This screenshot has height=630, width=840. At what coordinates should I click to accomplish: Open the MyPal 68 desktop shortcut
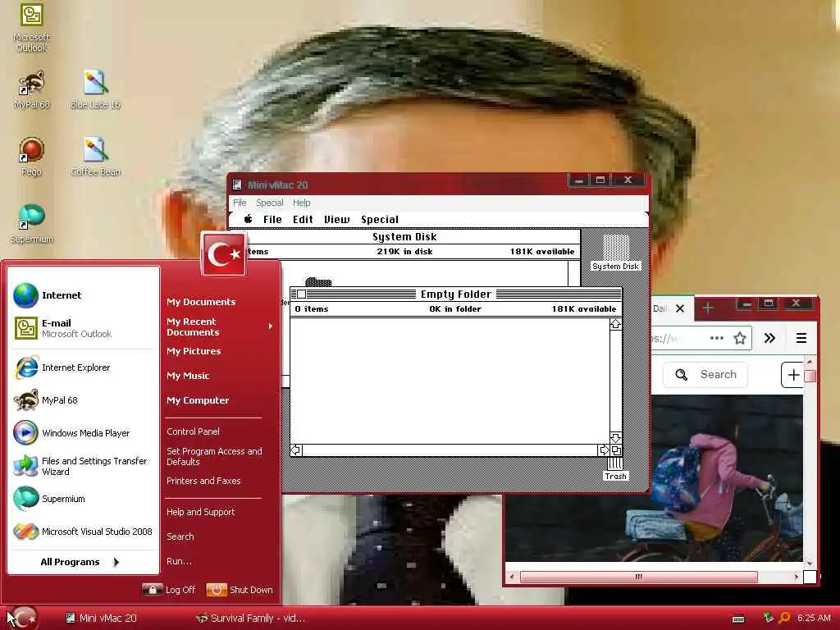click(x=32, y=90)
